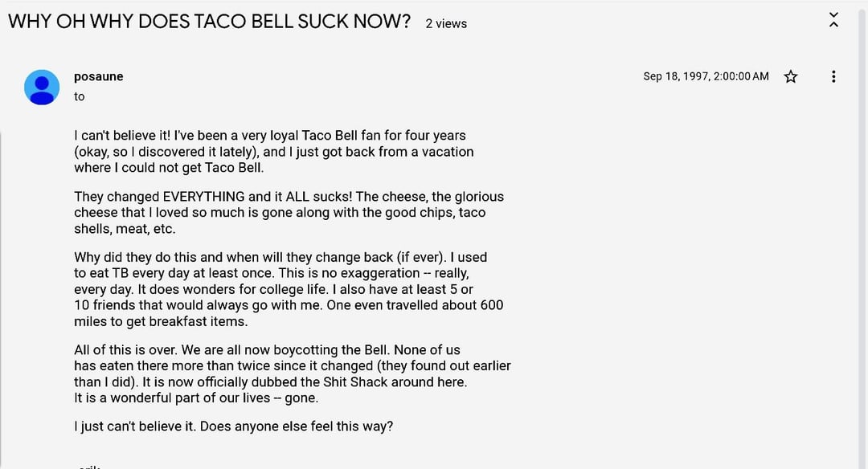The width and height of the screenshot is (868, 469).
Task: Click the line "where I could not get Taco Bell."
Action: (169, 168)
